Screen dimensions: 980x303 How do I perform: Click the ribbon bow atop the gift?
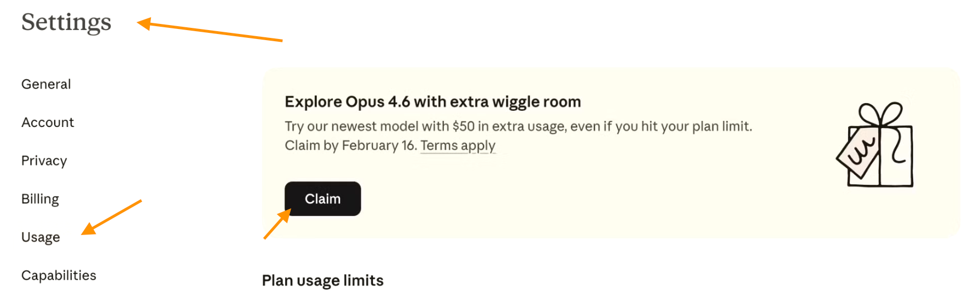click(x=880, y=114)
